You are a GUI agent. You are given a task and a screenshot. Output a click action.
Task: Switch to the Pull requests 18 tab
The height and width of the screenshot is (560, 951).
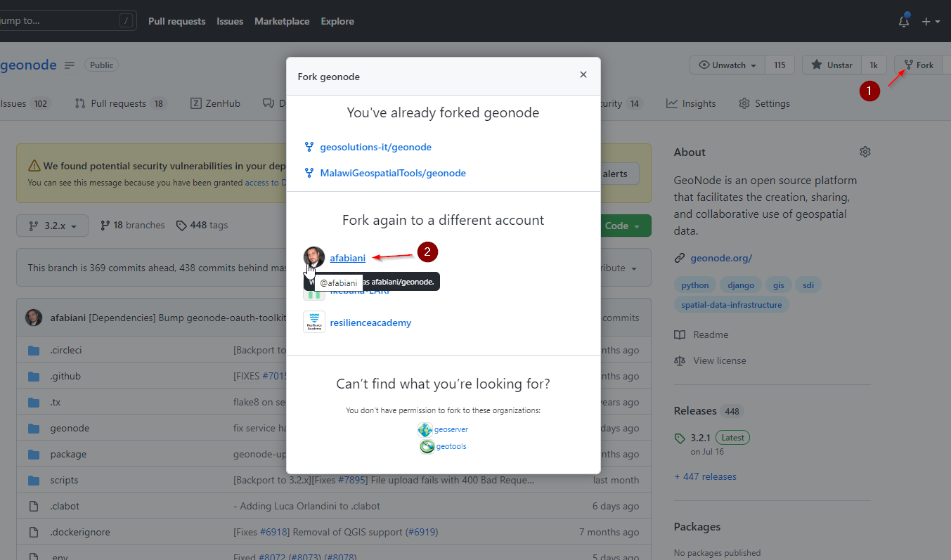[120, 103]
